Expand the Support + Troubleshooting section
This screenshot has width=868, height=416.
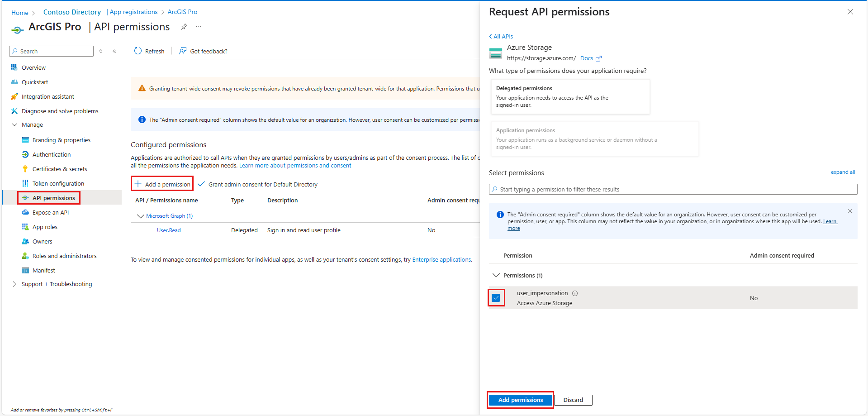tap(14, 284)
